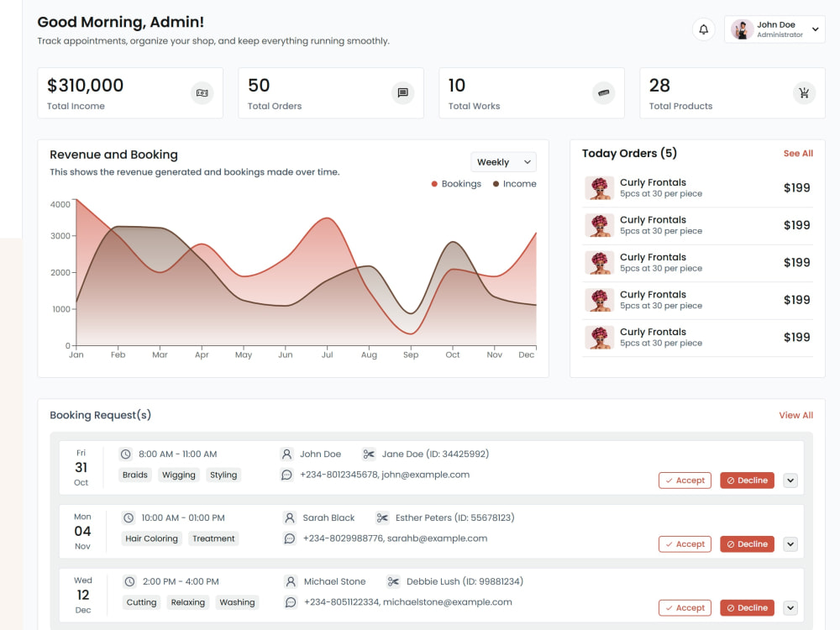Click the Total Income cash icon

[x=202, y=93]
